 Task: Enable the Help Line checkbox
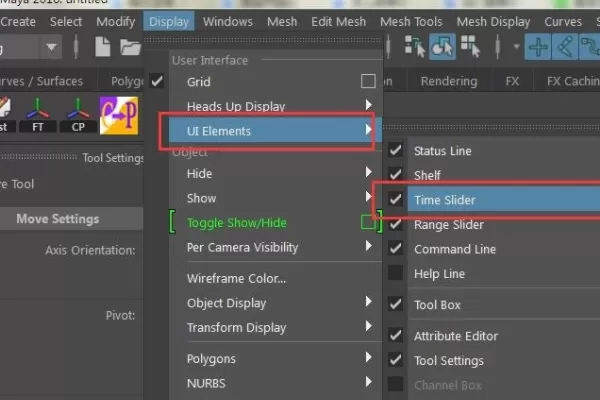point(396,273)
